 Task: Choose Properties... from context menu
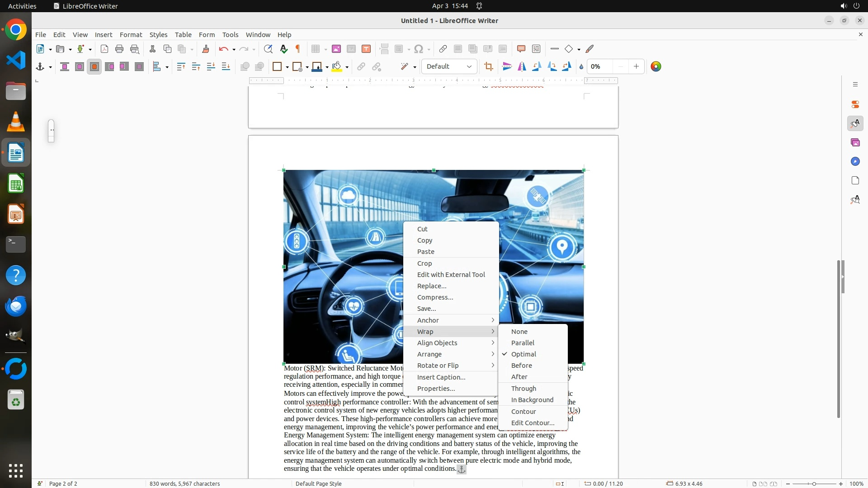click(435, 389)
